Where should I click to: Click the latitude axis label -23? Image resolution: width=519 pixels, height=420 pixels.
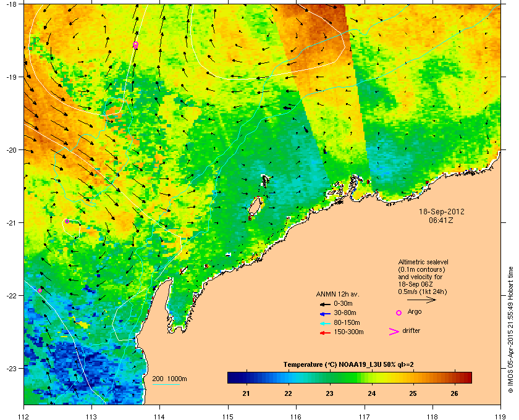[x=11, y=368]
